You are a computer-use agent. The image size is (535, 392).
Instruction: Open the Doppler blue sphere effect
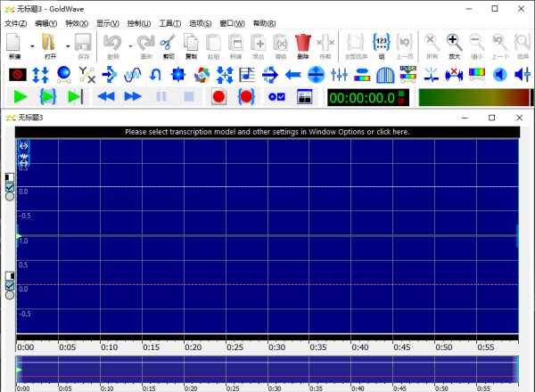pos(64,75)
